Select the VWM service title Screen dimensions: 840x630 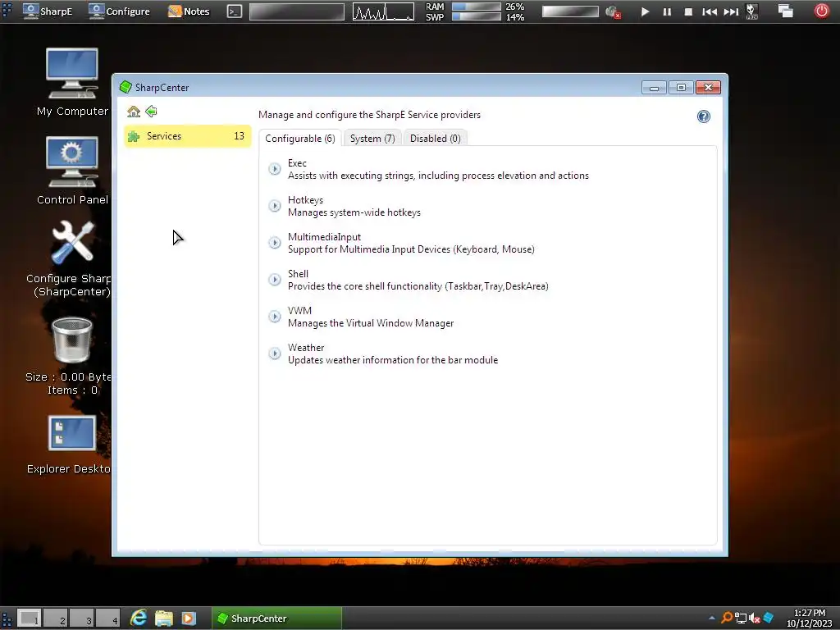click(x=299, y=311)
